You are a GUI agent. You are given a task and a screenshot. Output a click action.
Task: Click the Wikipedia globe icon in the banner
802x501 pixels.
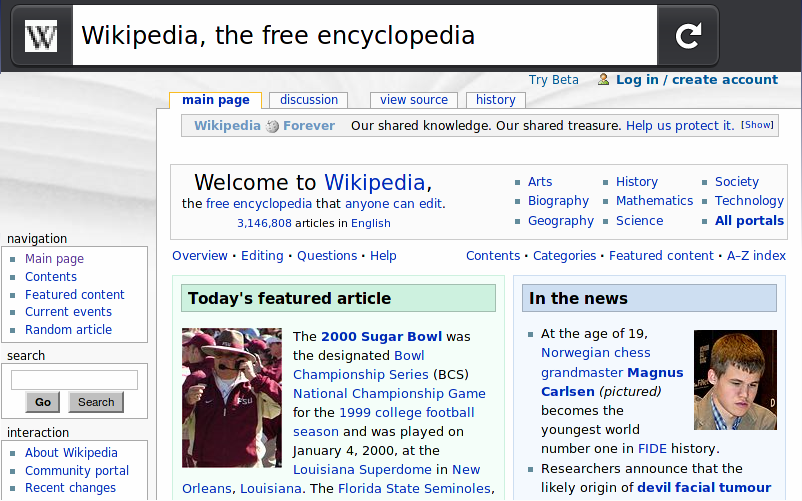click(x=272, y=126)
